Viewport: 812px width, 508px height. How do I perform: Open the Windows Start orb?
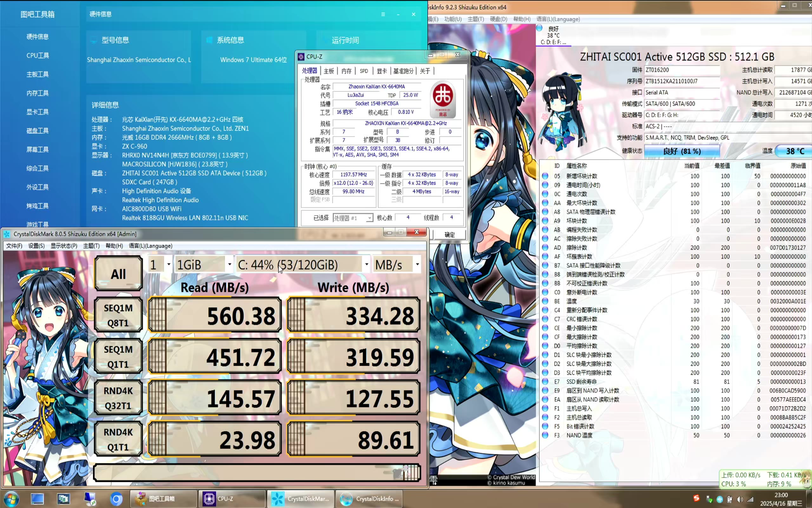(11, 499)
